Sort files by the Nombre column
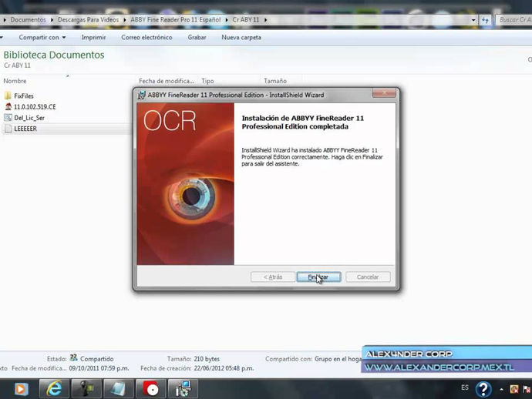The height and width of the screenshot is (399, 532). (15, 81)
